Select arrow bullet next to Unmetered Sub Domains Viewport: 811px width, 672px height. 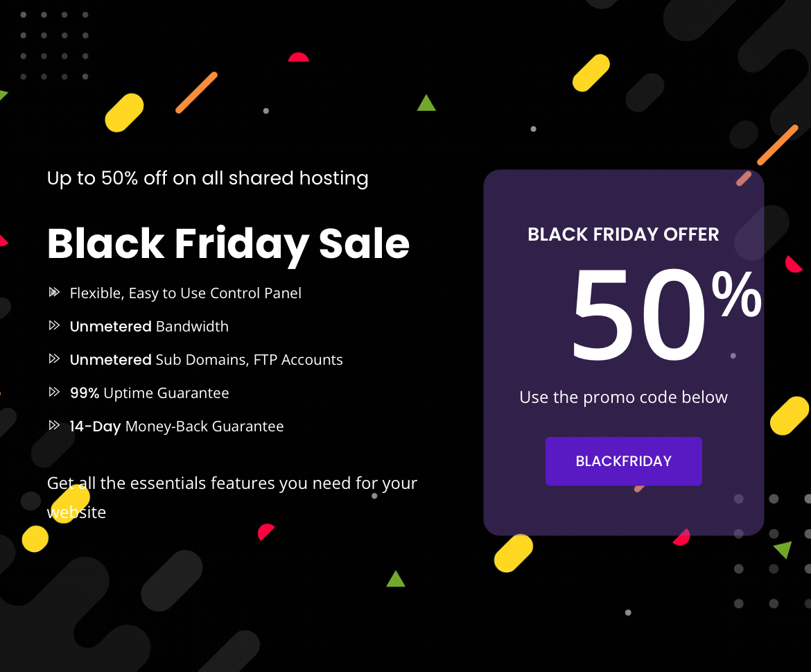54,359
